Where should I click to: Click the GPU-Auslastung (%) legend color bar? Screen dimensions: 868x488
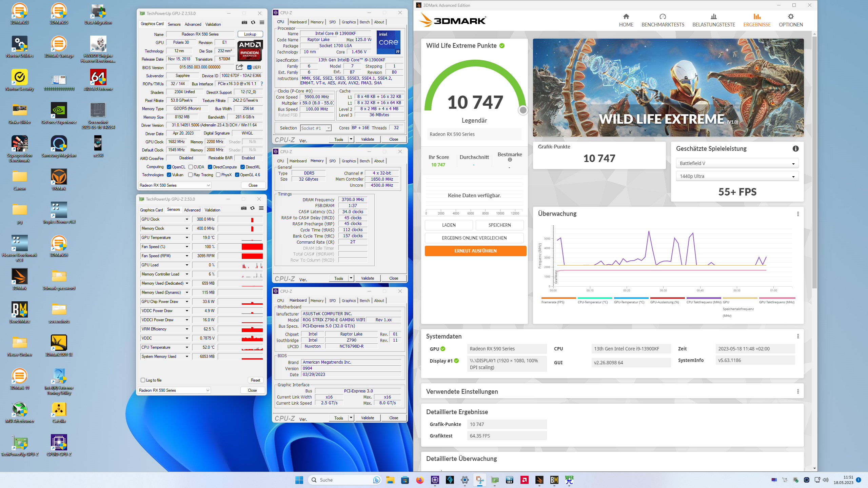667,298
